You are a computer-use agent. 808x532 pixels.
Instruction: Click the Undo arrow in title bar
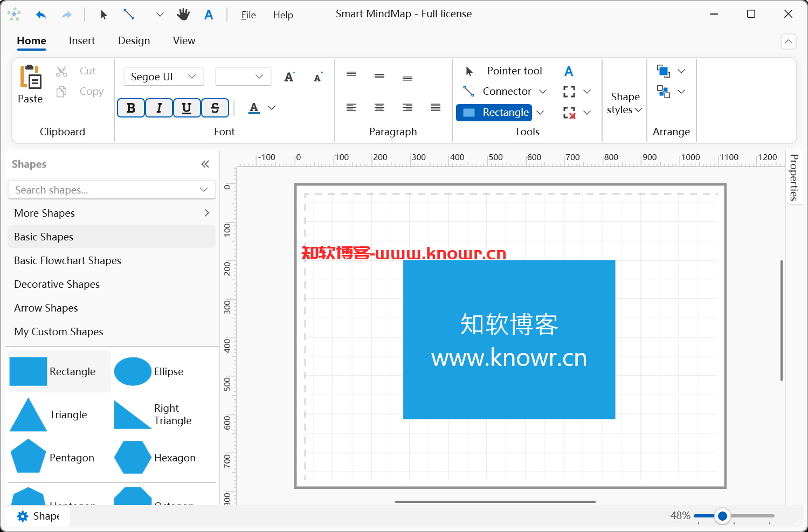click(x=41, y=15)
